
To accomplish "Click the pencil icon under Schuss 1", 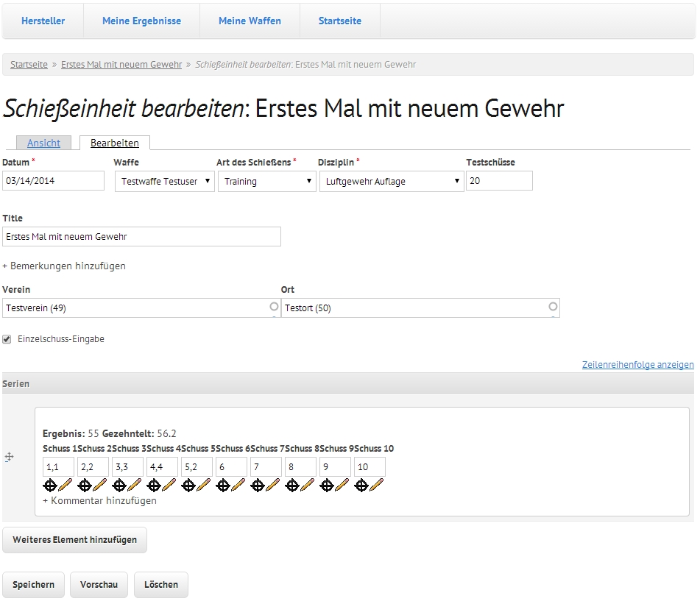I will pos(66,486).
